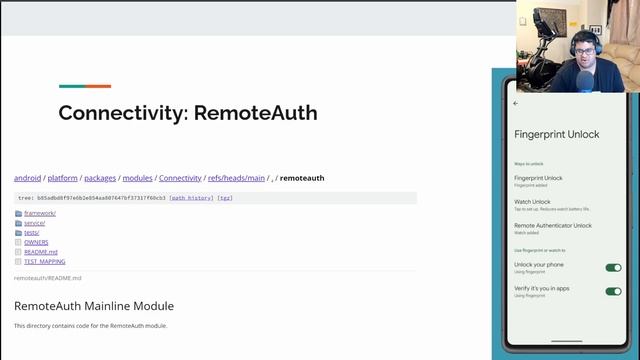Toggle Verify it's you in apps switch

(x=613, y=291)
